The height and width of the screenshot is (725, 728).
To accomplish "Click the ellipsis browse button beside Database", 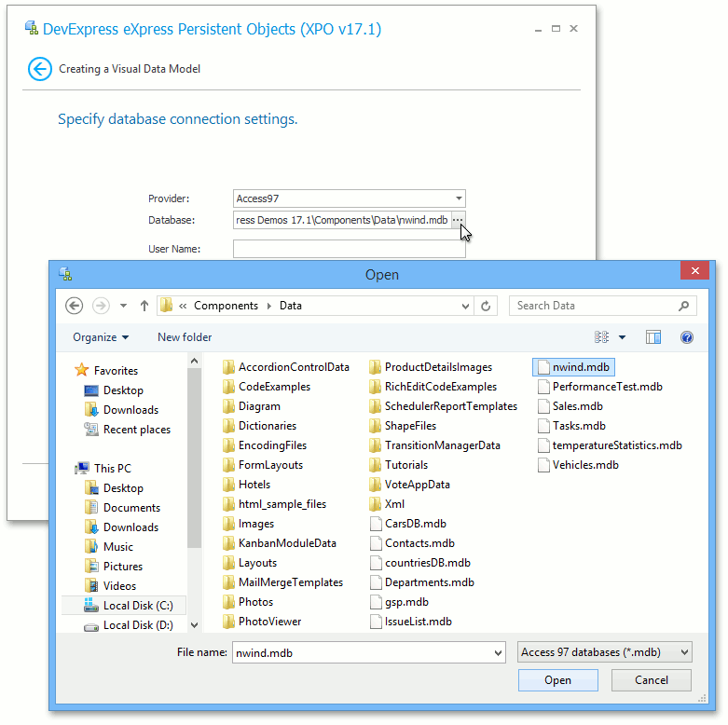I will coord(458,220).
